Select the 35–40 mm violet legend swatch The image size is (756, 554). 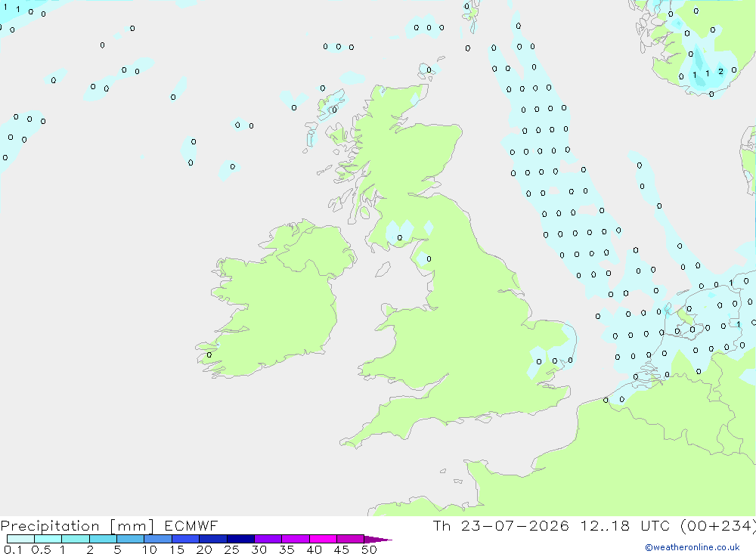[296, 539]
